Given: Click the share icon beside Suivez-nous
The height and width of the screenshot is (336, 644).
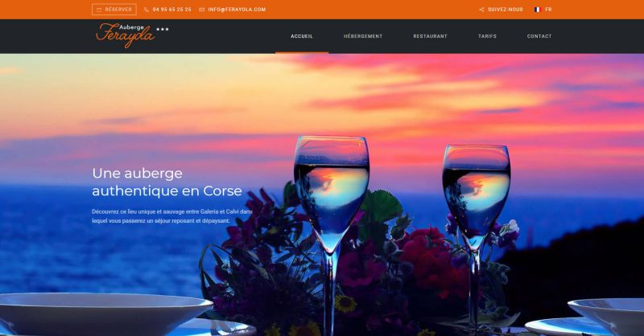Looking at the screenshot, I should 481,10.
